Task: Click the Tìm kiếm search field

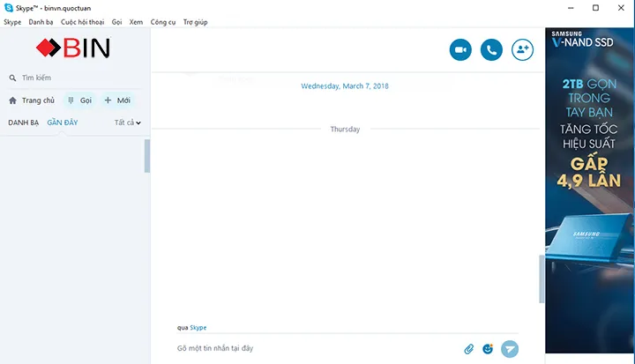Action: point(71,78)
